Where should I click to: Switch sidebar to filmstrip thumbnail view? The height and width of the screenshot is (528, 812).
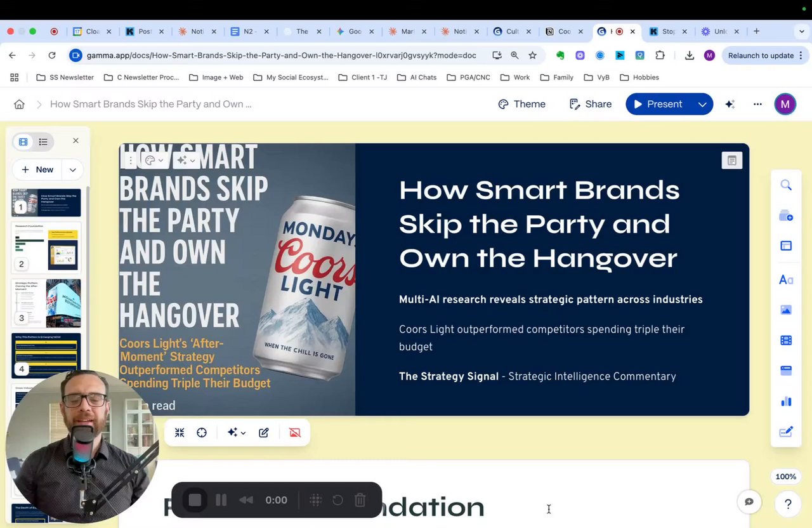pos(23,142)
